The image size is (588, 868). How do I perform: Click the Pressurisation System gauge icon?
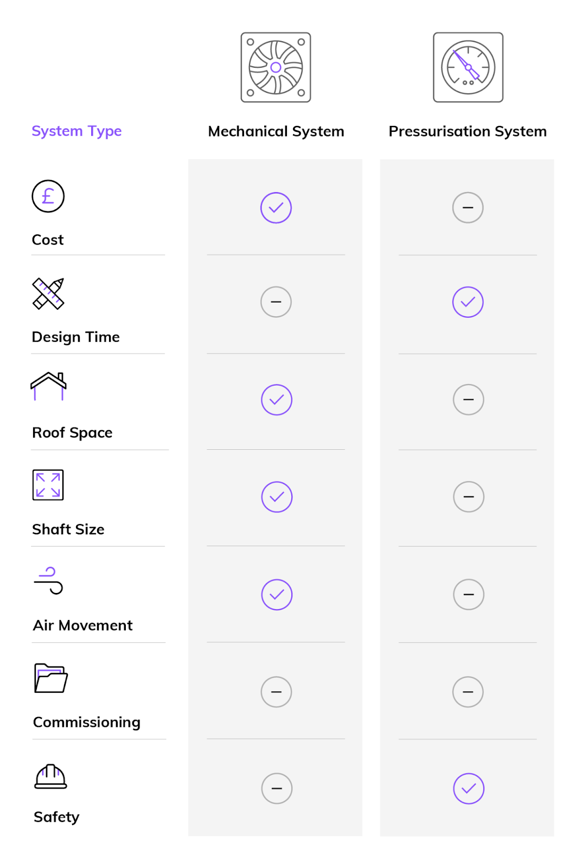tap(468, 67)
